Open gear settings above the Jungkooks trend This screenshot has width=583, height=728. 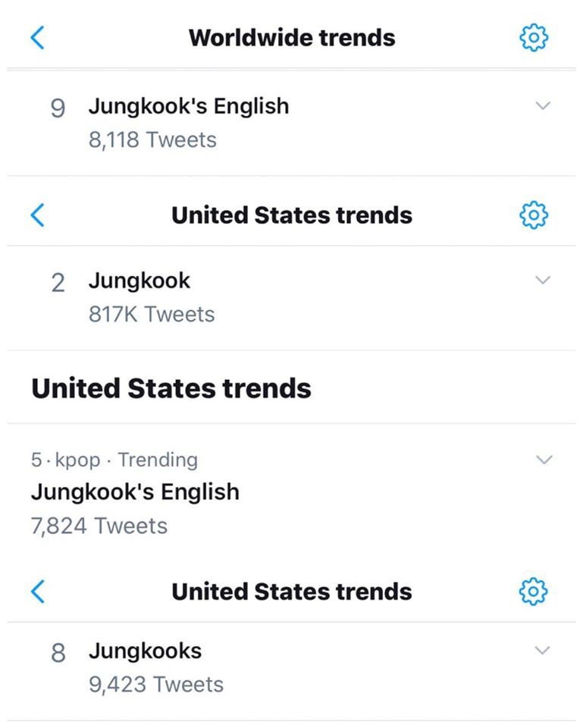pyautogui.click(x=534, y=591)
